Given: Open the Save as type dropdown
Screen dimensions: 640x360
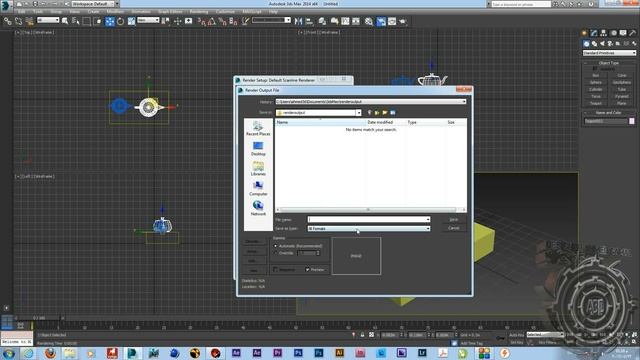Looking at the screenshot, I should click(x=369, y=229).
